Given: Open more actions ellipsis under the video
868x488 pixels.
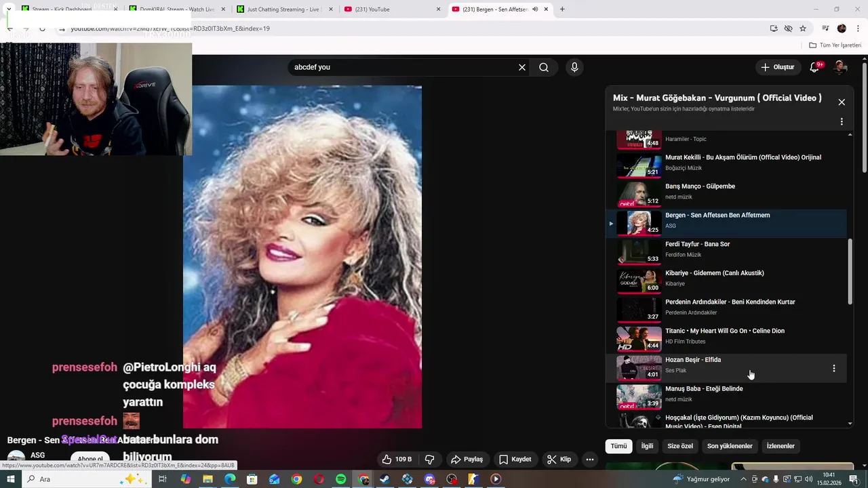Looking at the screenshot, I should (590, 459).
